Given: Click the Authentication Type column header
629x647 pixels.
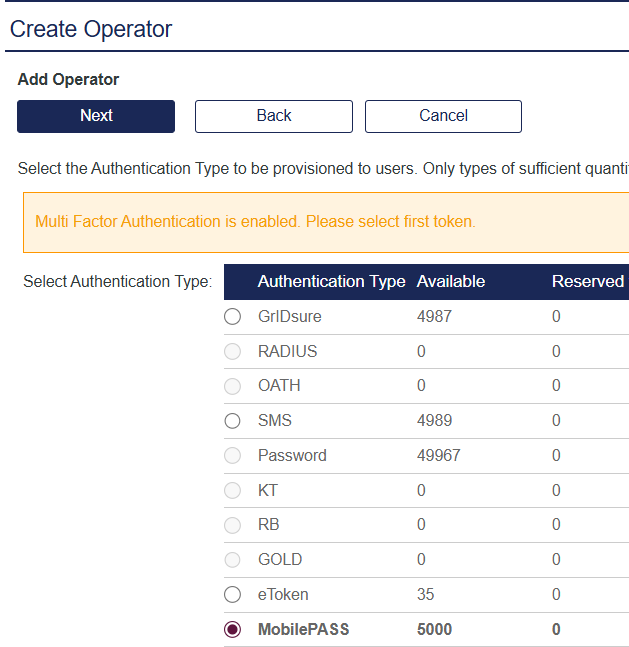Looking at the screenshot, I should (331, 282).
